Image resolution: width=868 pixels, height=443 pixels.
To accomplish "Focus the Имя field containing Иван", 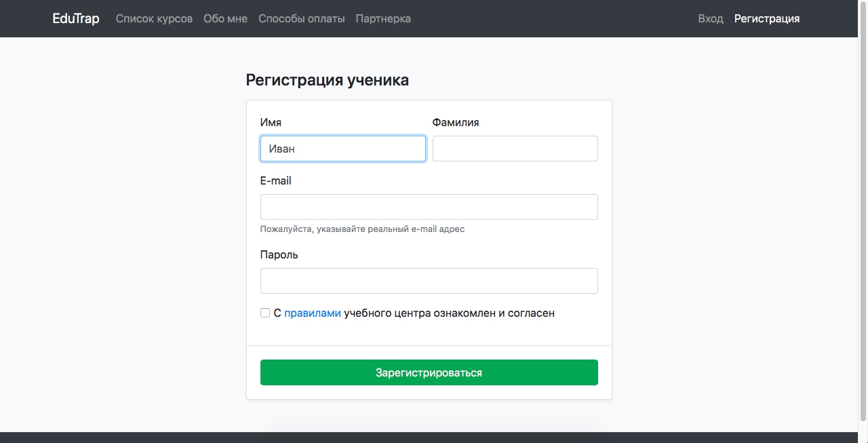I will (x=342, y=149).
